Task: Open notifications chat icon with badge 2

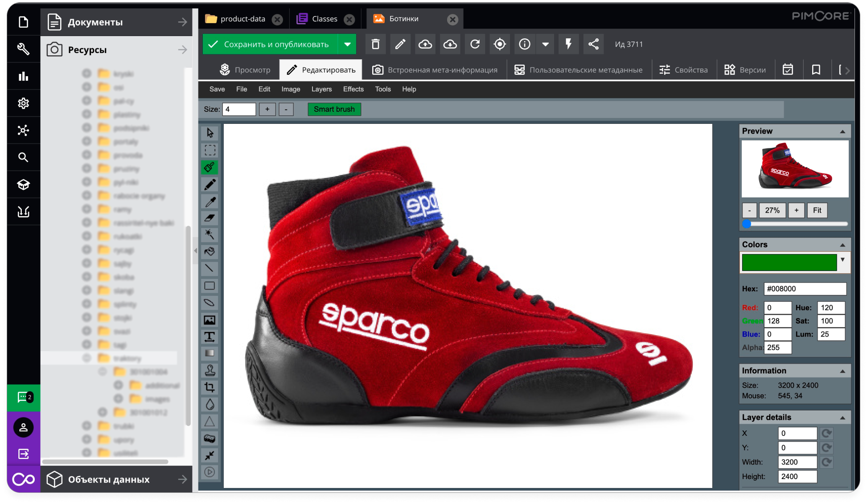Action: point(24,397)
